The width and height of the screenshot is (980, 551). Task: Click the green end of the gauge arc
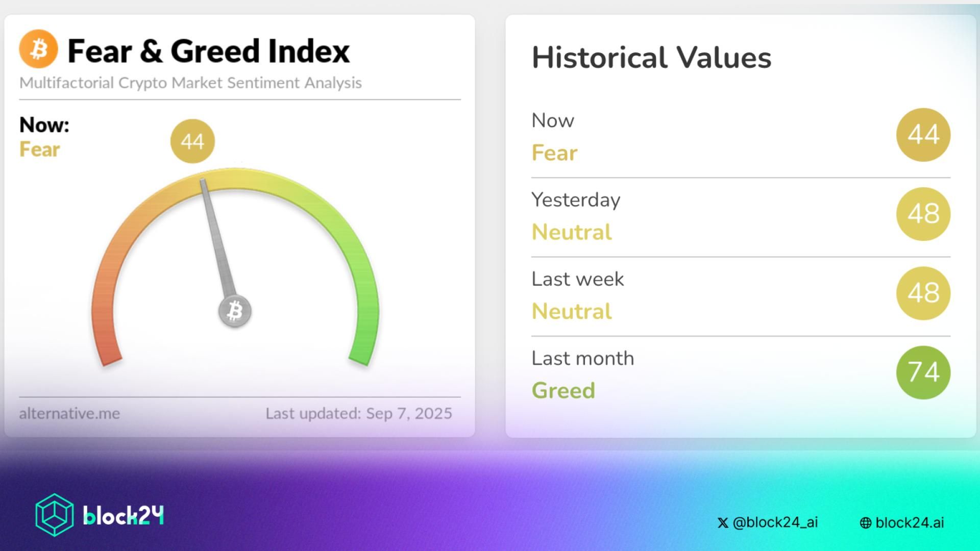pos(363,347)
